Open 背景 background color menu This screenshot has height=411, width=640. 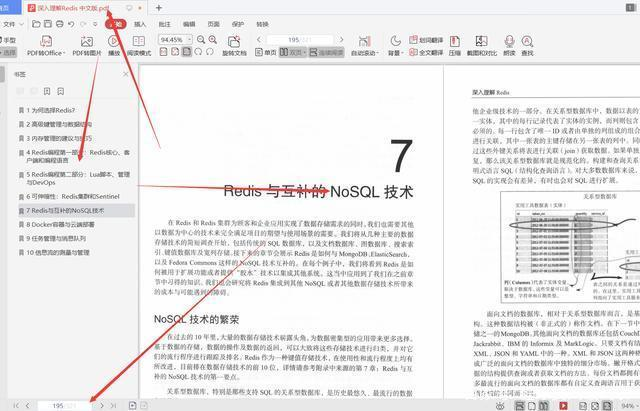tap(395, 45)
